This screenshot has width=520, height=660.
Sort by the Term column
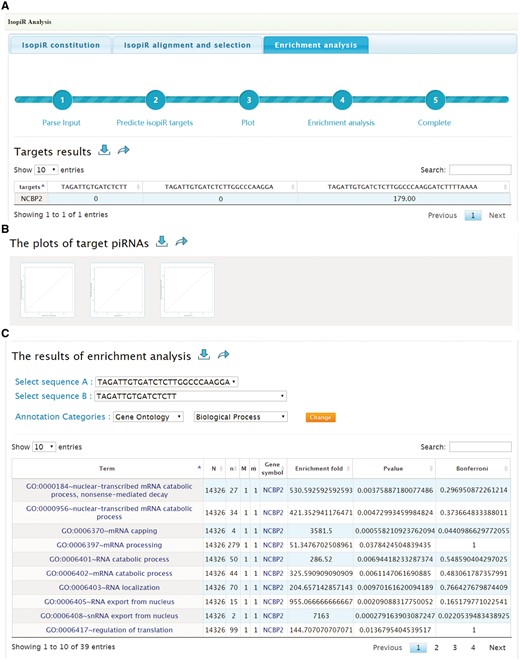(x=107, y=468)
